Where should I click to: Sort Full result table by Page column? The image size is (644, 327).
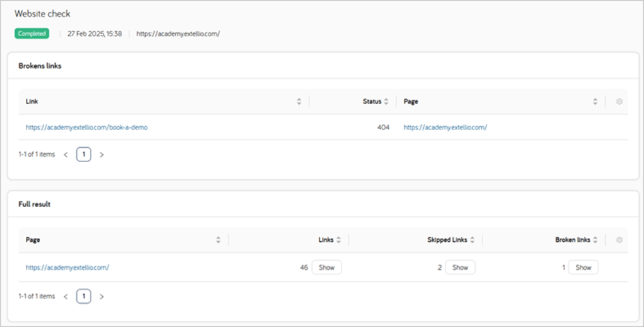coord(219,240)
